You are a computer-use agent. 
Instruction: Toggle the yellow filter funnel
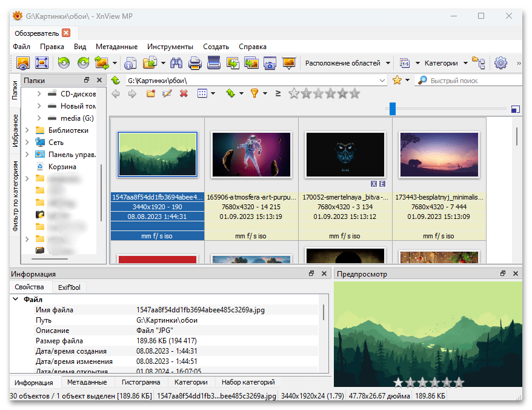[x=254, y=94]
